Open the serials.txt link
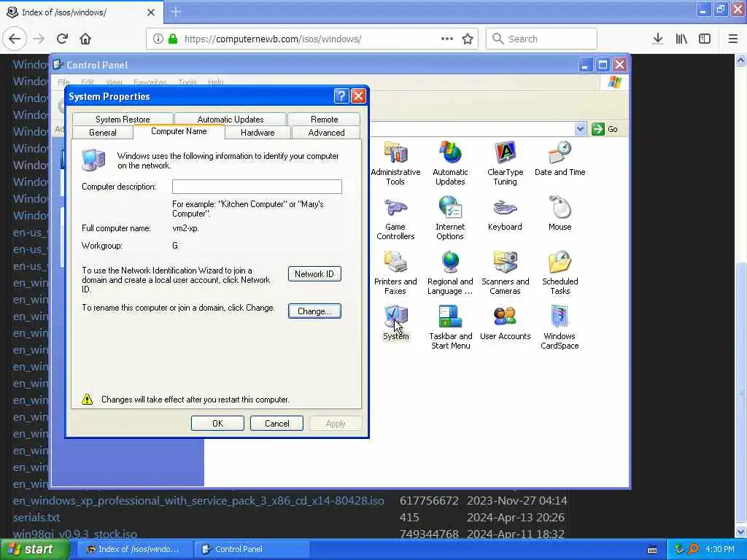This screenshot has width=747, height=560. click(x=36, y=517)
